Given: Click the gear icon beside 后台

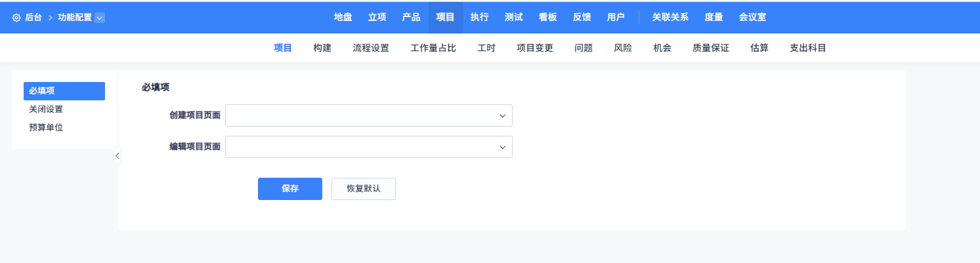Looking at the screenshot, I should pos(16,18).
